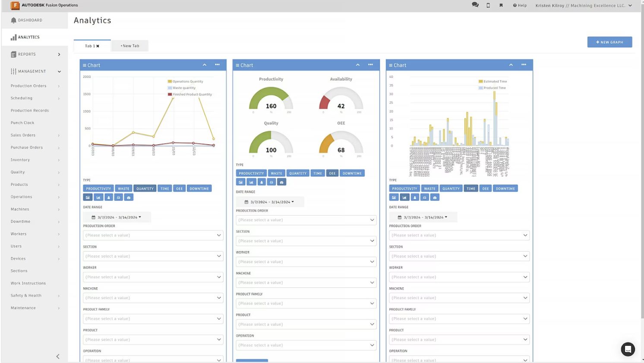644x363 pixels.
Task: Open the New Tab tab
Action: [130, 46]
